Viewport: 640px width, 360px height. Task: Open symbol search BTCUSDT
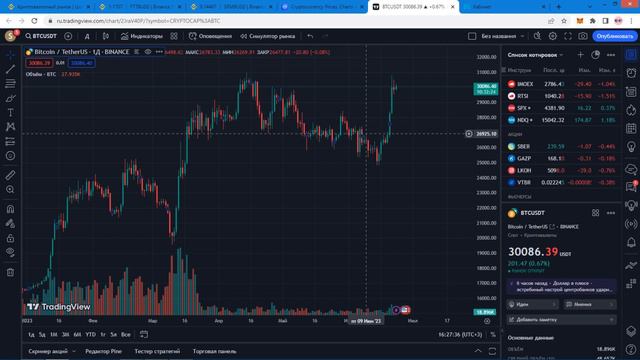click(x=41, y=36)
